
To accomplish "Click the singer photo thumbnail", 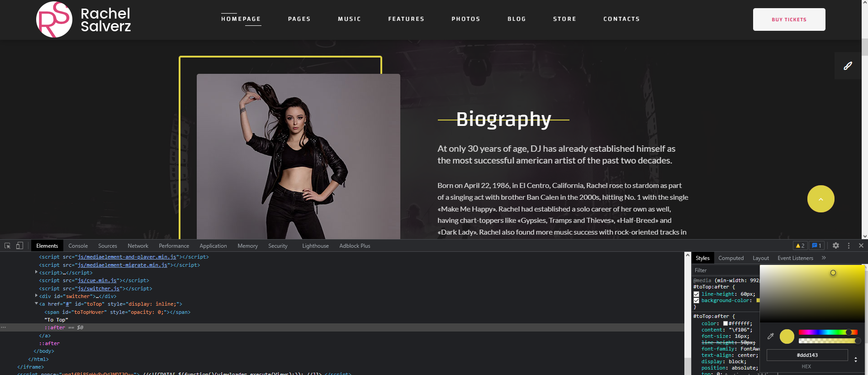I will 299,156.
